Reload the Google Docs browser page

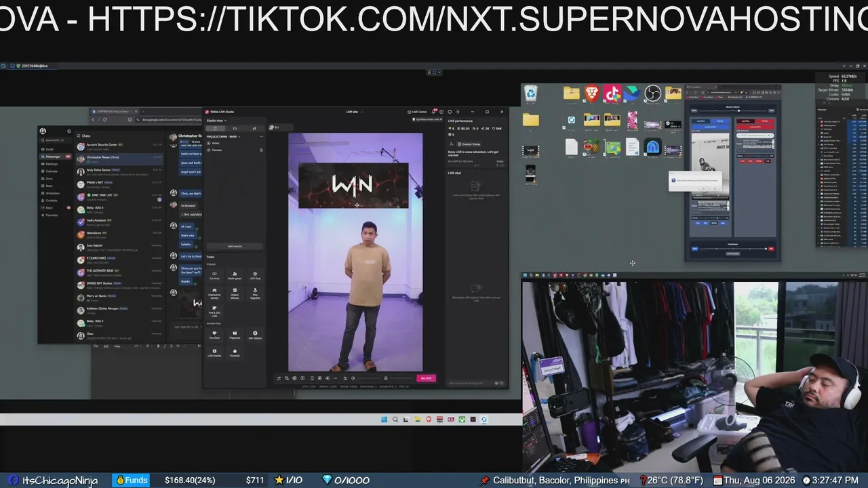105,119
